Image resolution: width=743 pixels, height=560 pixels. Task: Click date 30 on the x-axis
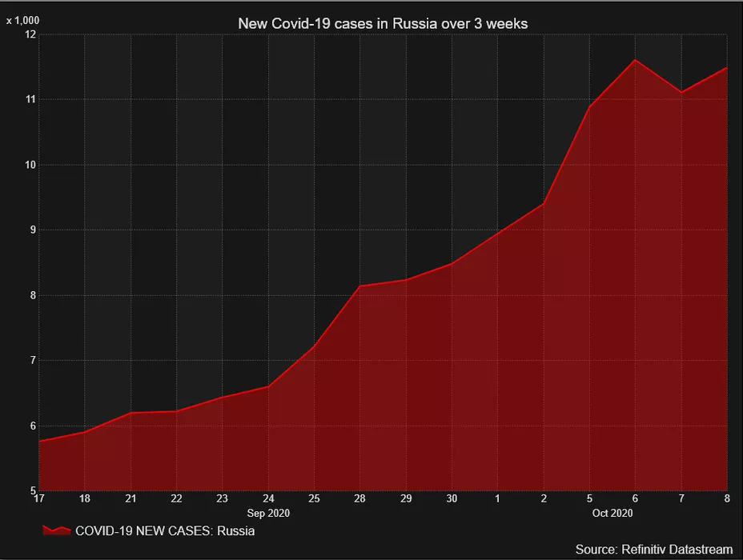click(452, 498)
